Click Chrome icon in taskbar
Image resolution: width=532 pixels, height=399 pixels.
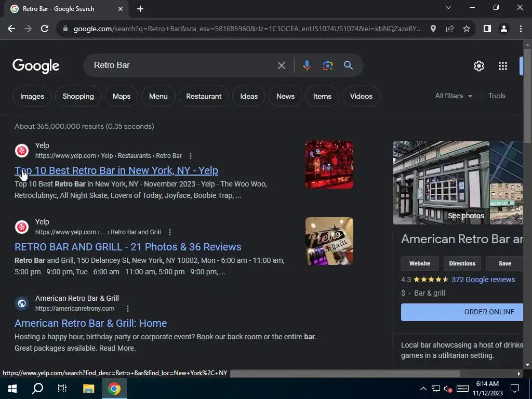pyautogui.click(x=114, y=389)
